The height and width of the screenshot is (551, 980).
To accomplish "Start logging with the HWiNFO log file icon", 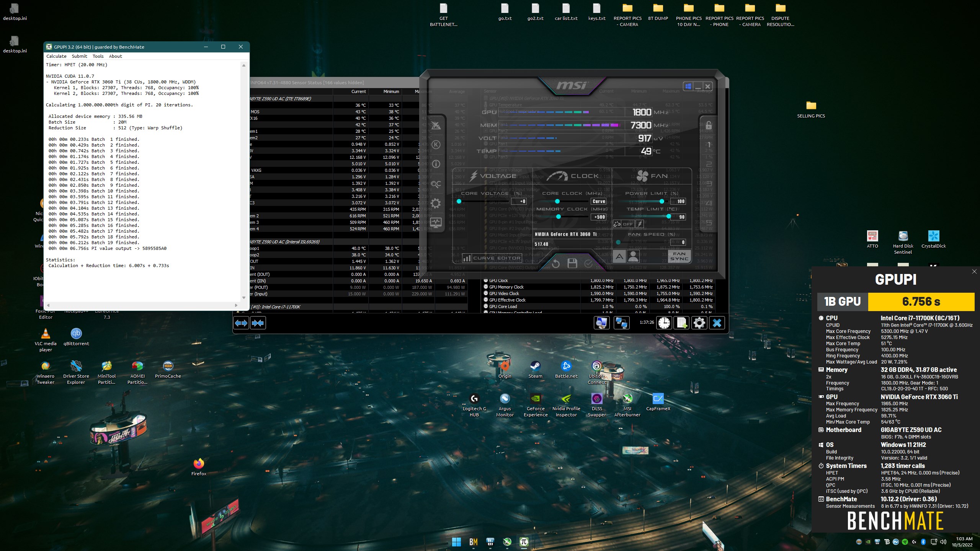I will (681, 323).
